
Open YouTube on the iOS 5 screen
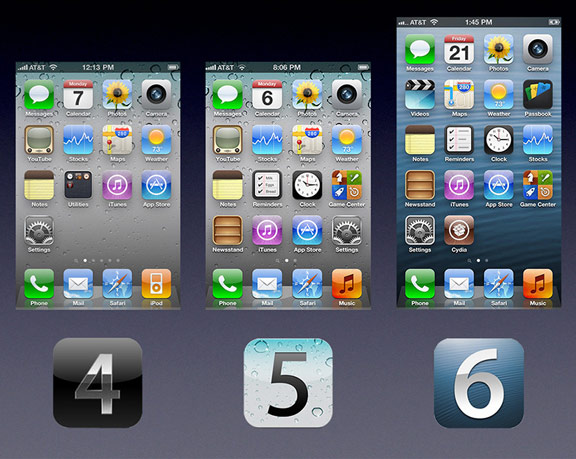[228, 140]
